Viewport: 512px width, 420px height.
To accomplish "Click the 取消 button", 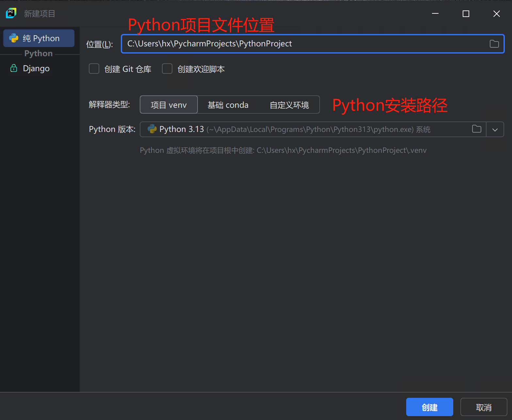I will pyautogui.click(x=484, y=407).
